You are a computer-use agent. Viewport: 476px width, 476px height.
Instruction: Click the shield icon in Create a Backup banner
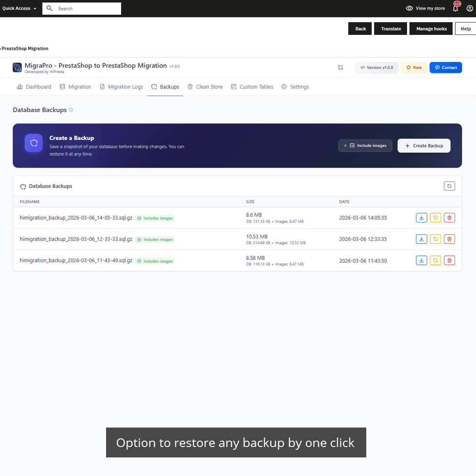(34, 143)
